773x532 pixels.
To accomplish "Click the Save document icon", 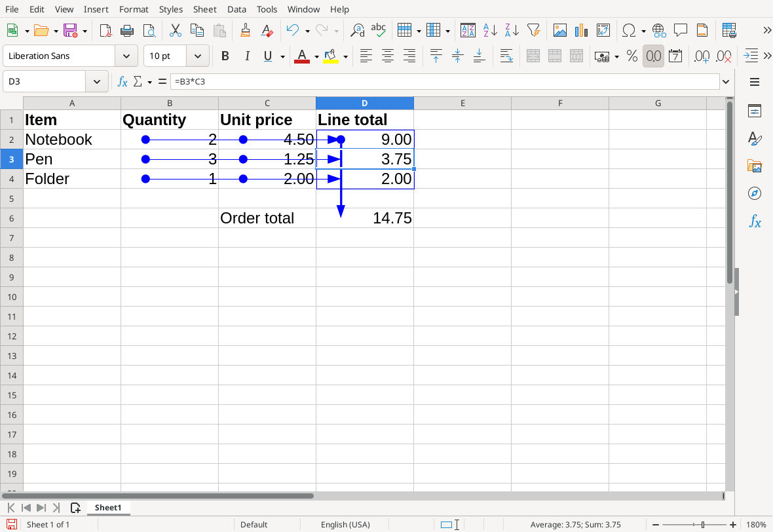I will coord(71,31).
